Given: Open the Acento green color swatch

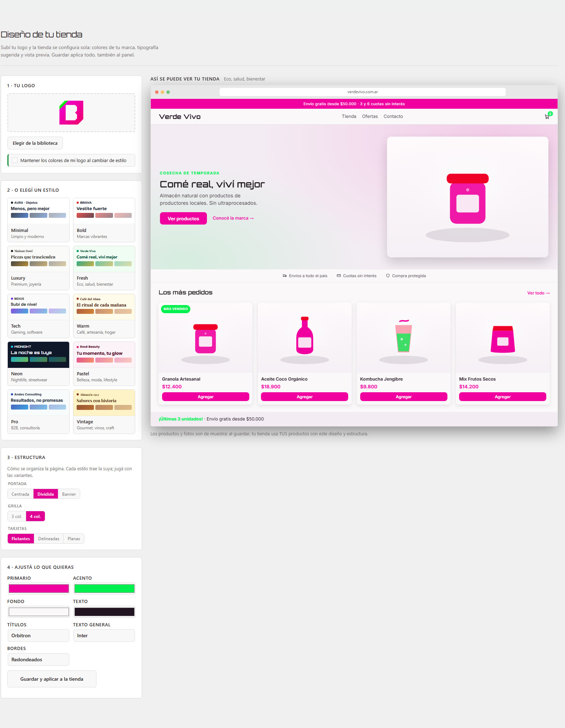Looking at the screenshot, I should (x=104, y=588).
